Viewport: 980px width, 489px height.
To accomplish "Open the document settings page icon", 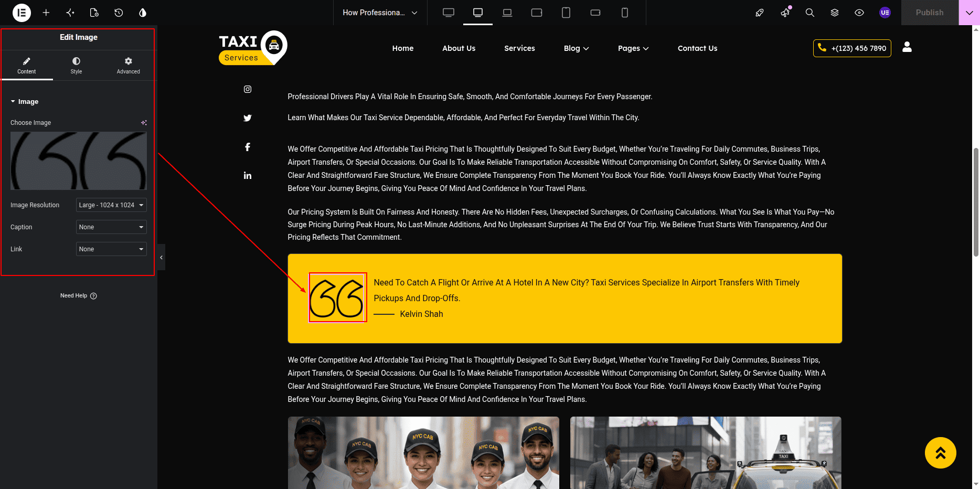I will click(x=94, y=13).
